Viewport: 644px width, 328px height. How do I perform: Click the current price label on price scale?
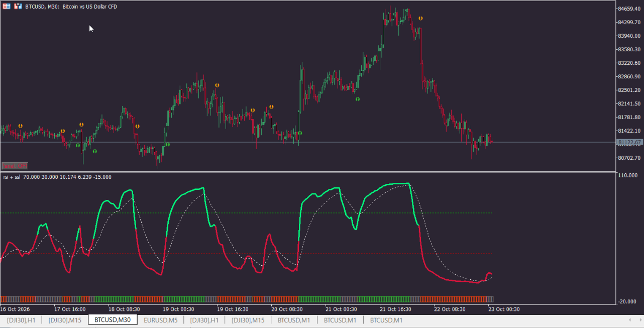pyautogui.click(x=629, y=142)
